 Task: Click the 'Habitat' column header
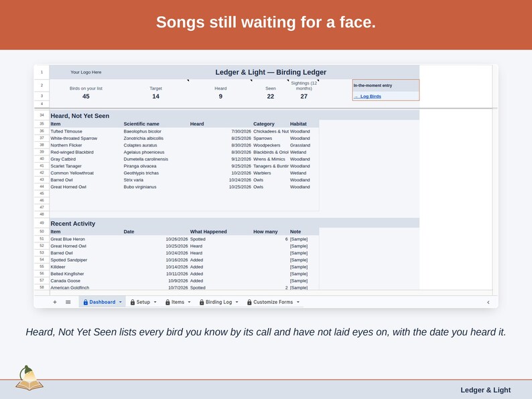298,124
